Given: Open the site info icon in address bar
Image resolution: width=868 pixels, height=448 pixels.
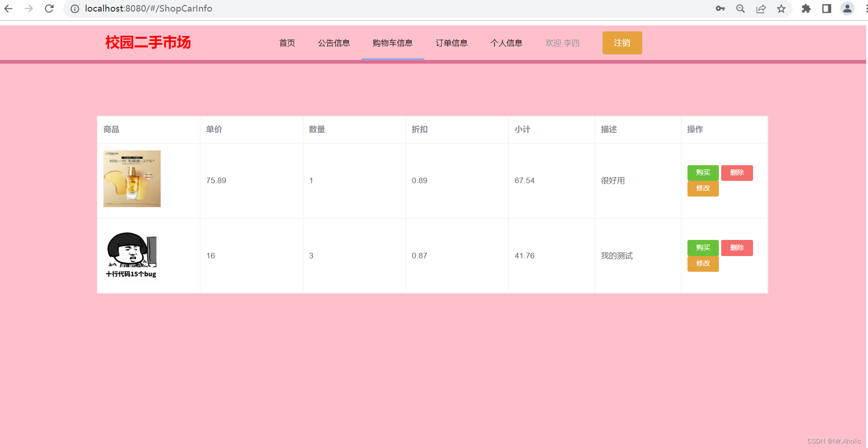Looking at the screenshot, I should [74, 8].
